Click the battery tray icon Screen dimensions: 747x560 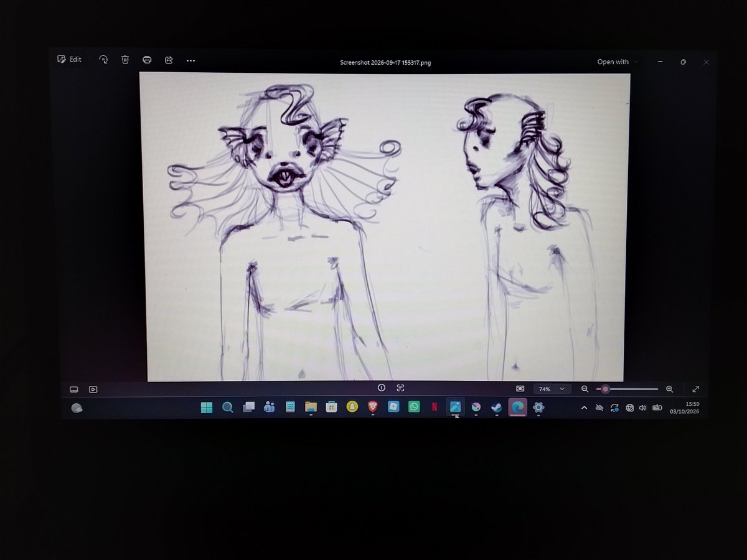pos(657,408)
